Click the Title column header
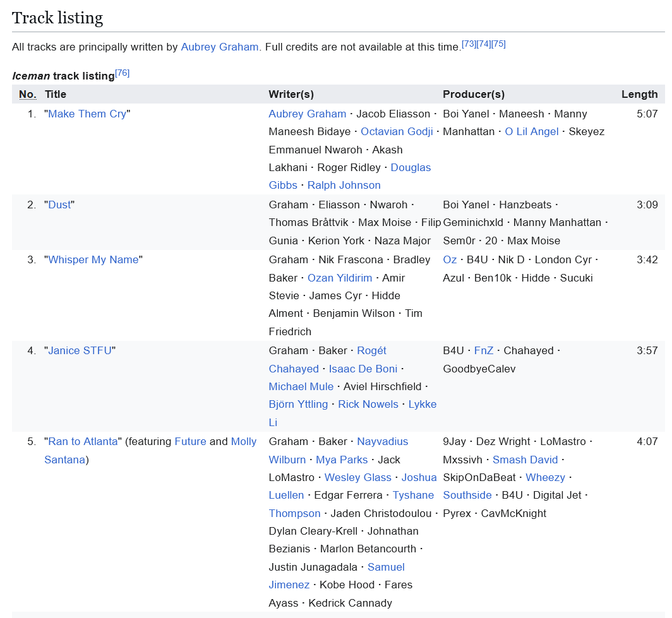672x618 pixels. 56,94
